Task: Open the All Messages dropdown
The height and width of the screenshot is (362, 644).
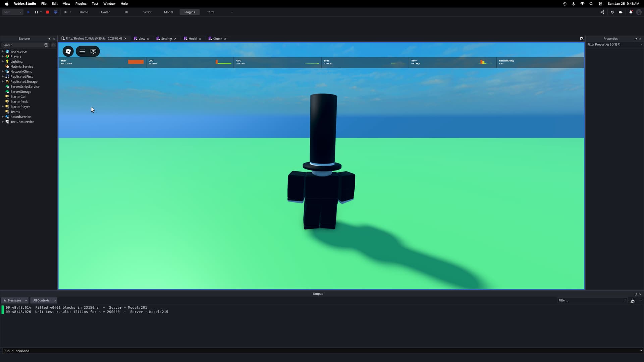Action: click(15, 301)
